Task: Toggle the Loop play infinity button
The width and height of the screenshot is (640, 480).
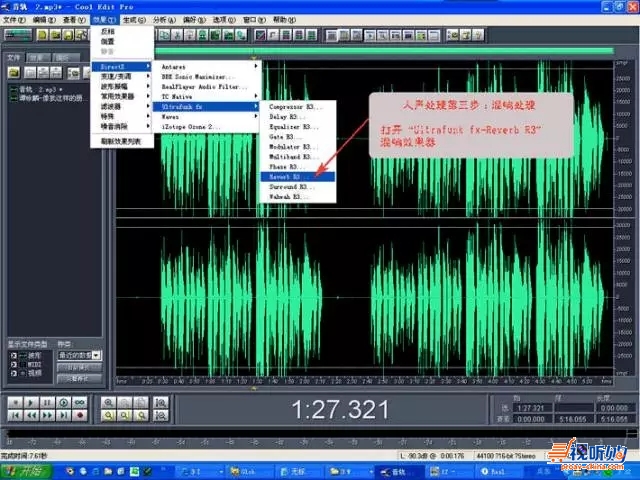Action: 80,402
